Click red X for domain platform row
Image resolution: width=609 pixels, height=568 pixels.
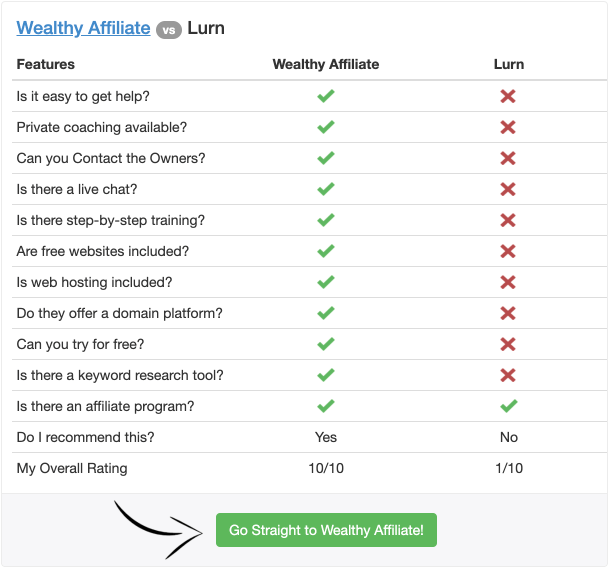(x=508, y=313)
